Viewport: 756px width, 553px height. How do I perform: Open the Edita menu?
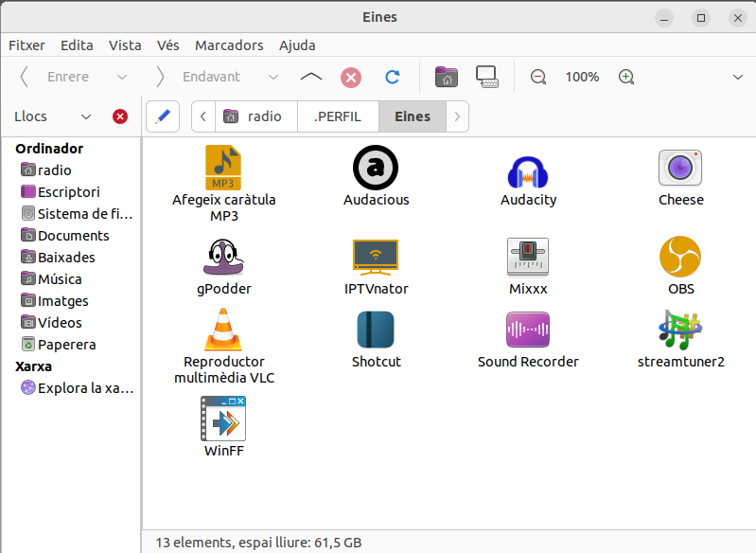tap(77, 45)
